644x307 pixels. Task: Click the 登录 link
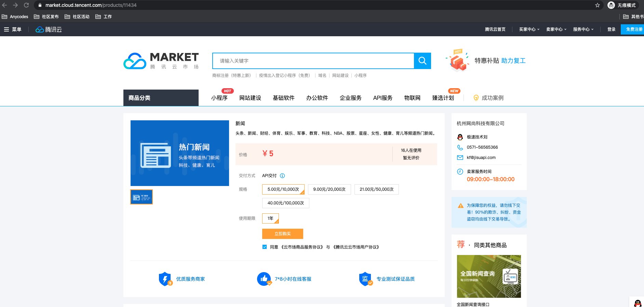[x=612, y=29]
